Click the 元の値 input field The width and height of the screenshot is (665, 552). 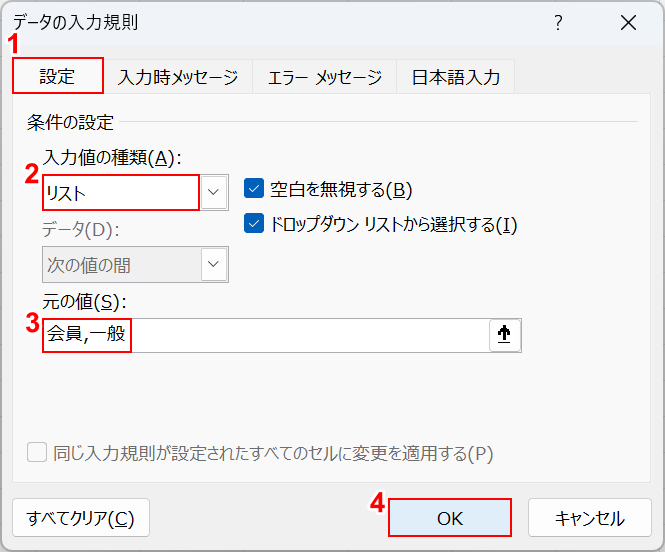tap(265, 336)
